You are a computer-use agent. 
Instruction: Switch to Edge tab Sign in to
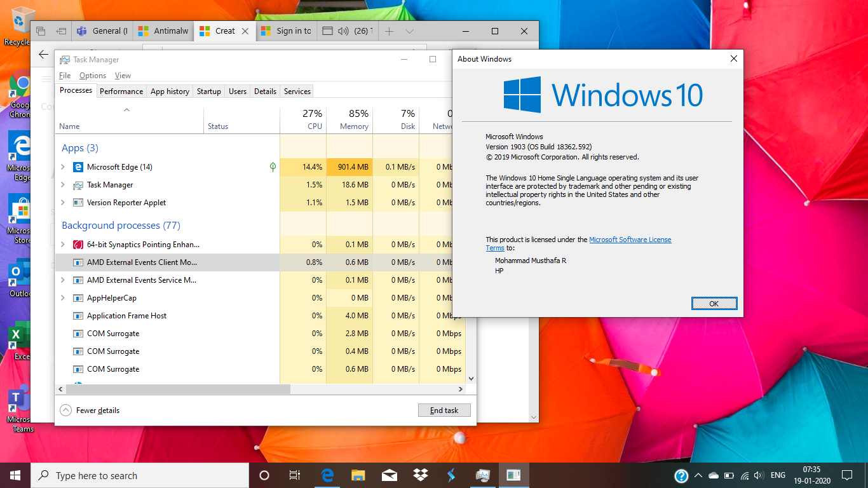pos(287,30)
